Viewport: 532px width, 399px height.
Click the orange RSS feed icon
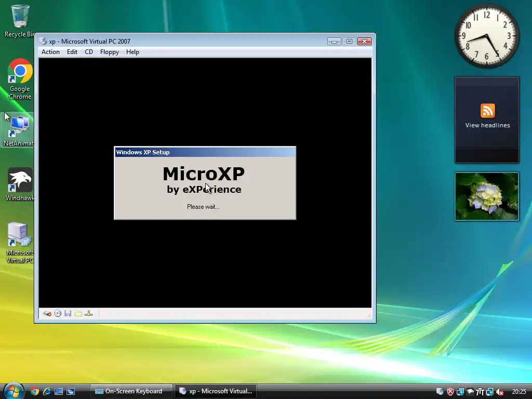[487, 111]
